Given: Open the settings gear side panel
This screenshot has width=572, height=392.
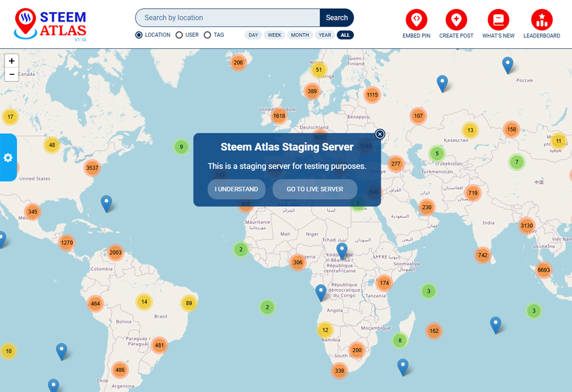Looking at the screenshot, I should [8, 158].
